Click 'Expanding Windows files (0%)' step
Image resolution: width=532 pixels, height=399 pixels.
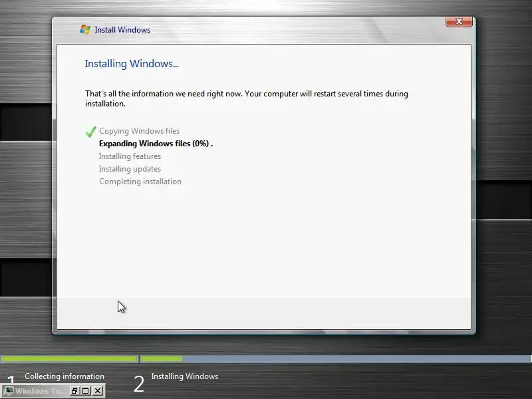[156, 144]
